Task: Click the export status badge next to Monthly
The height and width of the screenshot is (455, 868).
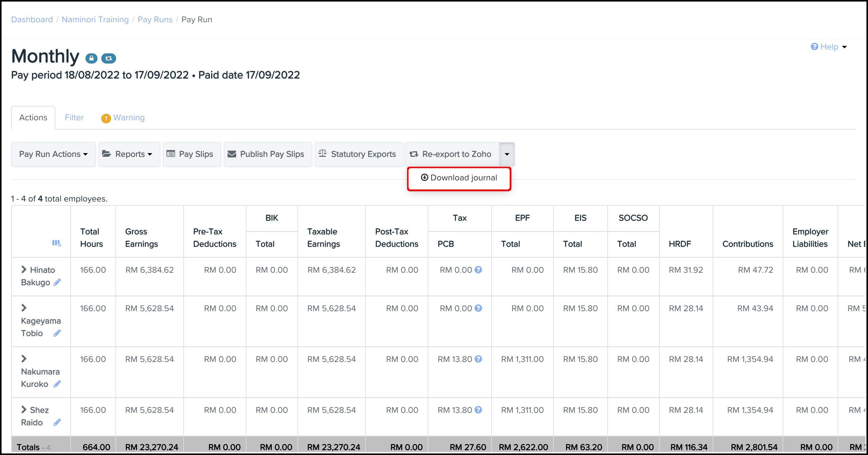Action: click(x=108, y=58)
